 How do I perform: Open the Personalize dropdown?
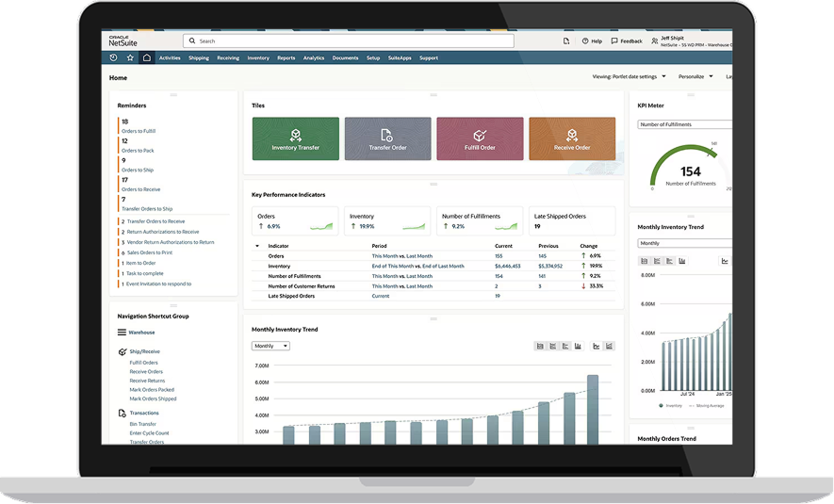click(710, 76)
